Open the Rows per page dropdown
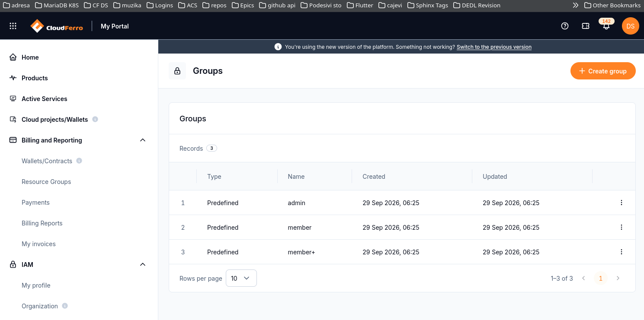Screen dimensions: 644x320 click(241, 278)
